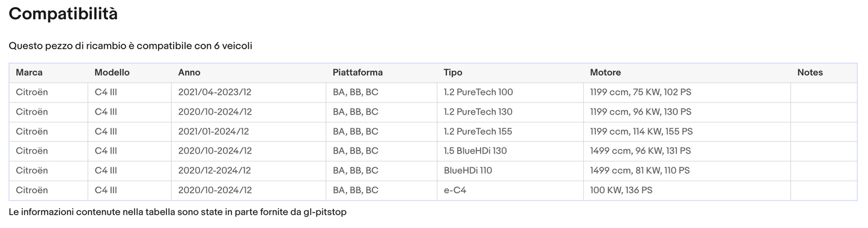
Task: Click the gl-pitstop information footnote text
Action: (x=178, y=212)
